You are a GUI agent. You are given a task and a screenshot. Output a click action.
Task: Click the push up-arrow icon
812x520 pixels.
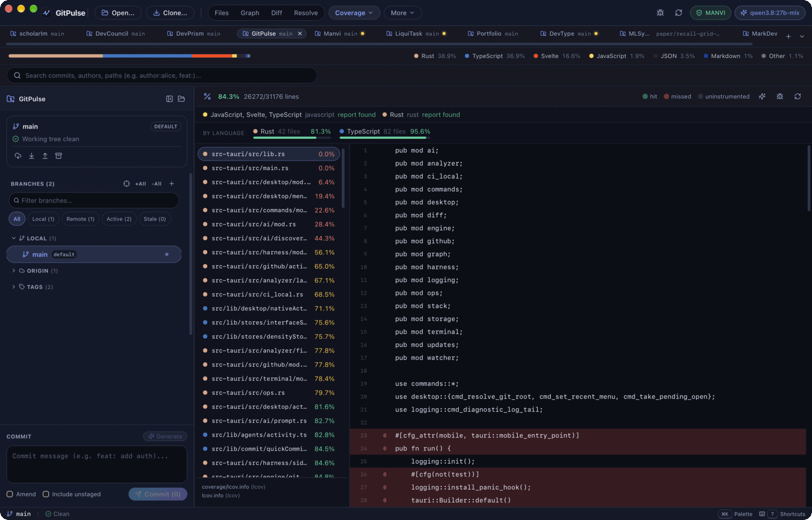45,156
